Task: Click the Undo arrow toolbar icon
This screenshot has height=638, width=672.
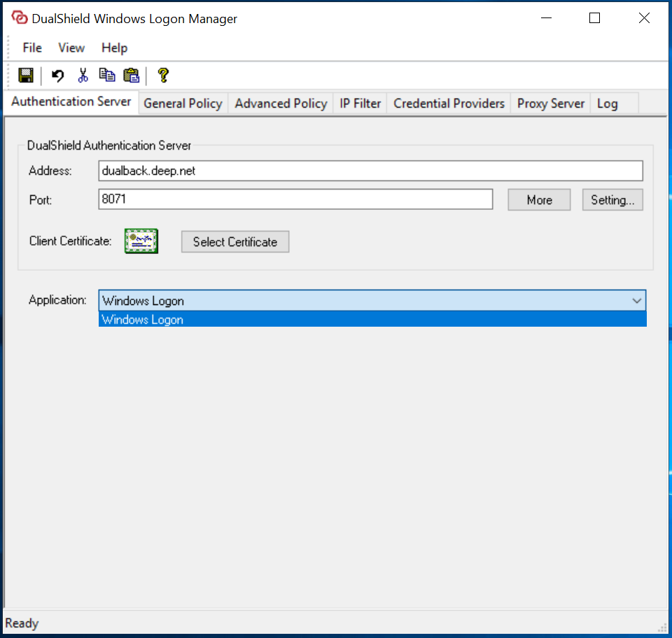Action: coord(58,76)
